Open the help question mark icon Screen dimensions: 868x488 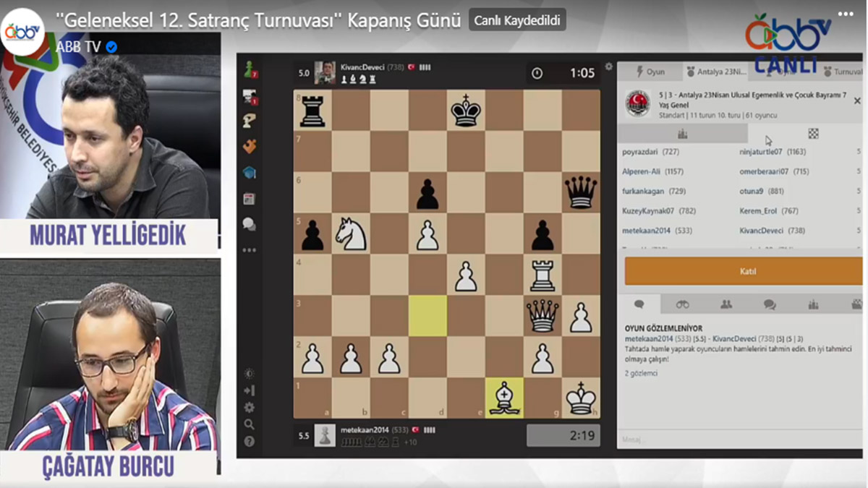pyautogui.click(x=250, y=441)
